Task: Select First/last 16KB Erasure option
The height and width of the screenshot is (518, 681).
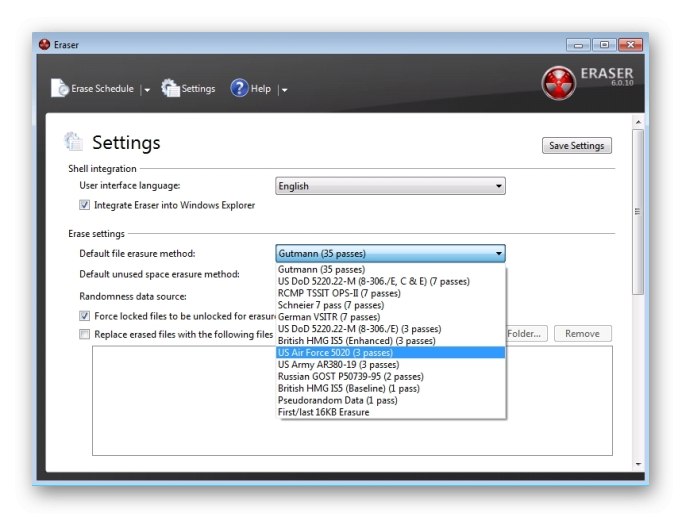Action: click(390, 412)
